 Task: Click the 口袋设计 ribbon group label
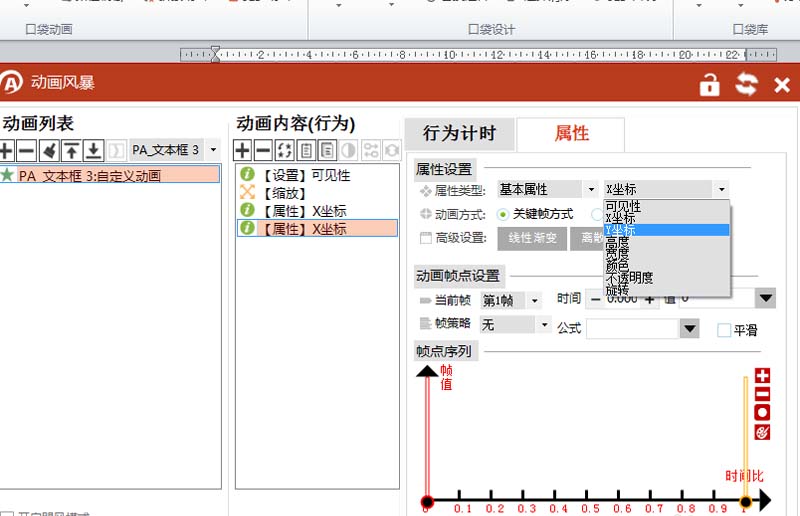pos(491,30)
